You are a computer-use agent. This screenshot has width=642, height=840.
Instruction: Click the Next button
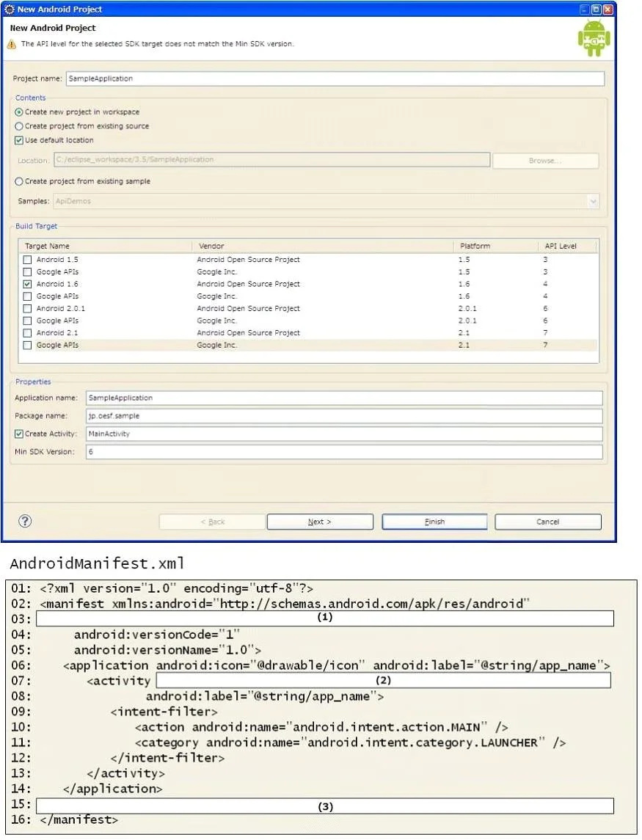(x=320, y=522)
